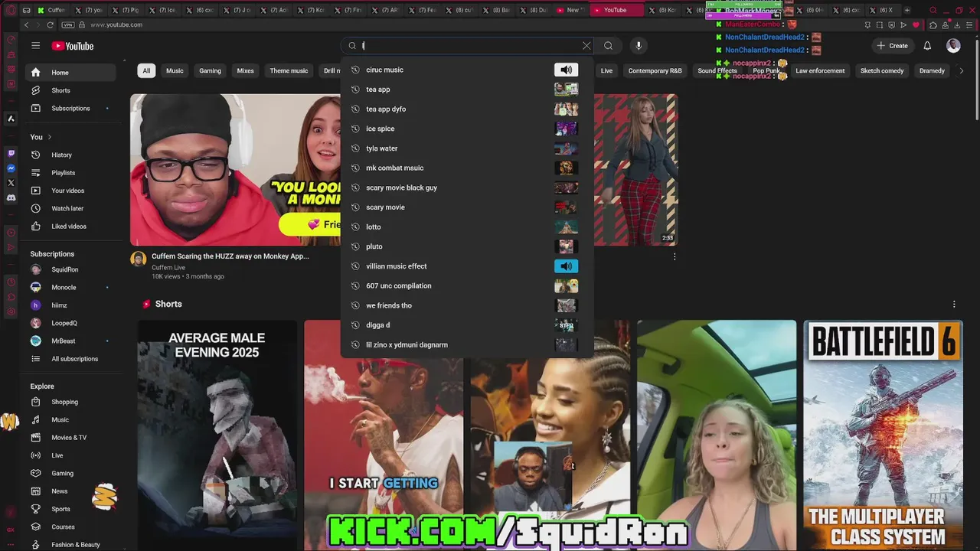
Task: Open LoopedQ channel subscription
Action: [x=69, y=323]
